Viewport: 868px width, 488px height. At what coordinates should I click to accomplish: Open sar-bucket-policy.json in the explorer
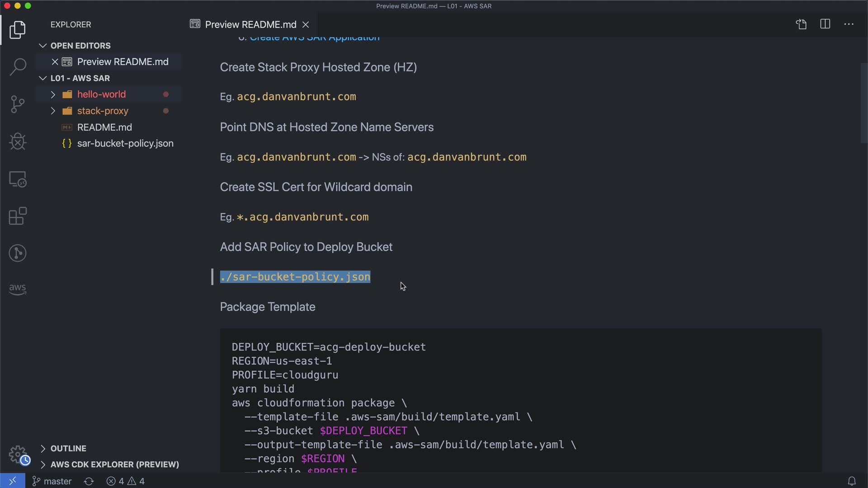[125, 143]
